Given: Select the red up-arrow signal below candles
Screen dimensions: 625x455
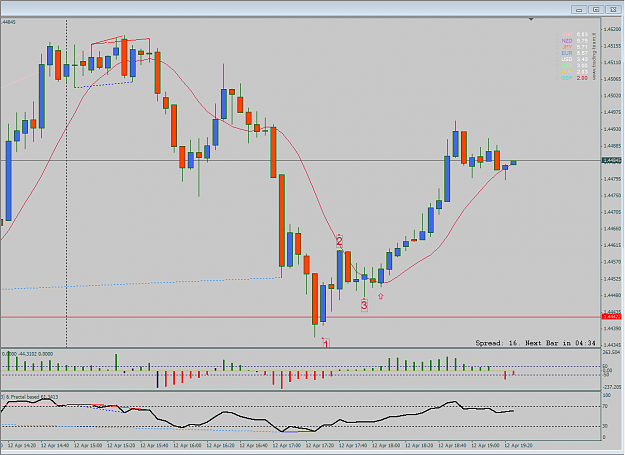Looking at the screenshot, I should 381,296.
